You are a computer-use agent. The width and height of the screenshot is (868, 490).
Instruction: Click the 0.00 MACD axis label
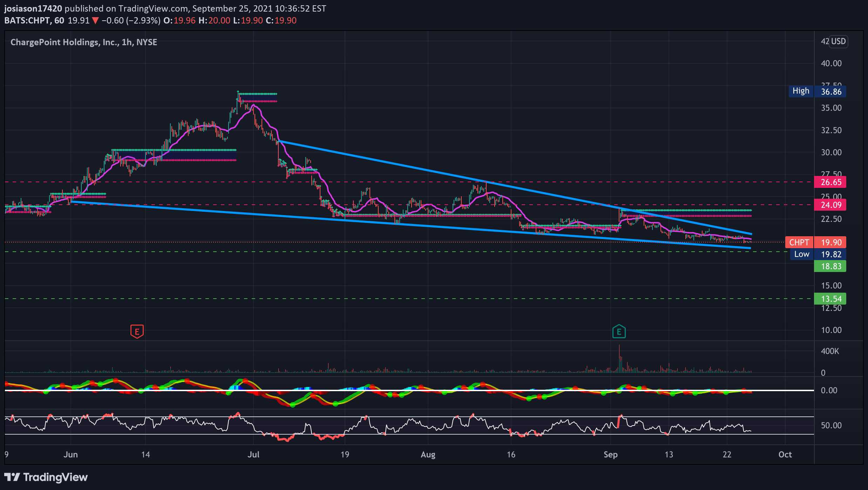click(x=829, y=390)
